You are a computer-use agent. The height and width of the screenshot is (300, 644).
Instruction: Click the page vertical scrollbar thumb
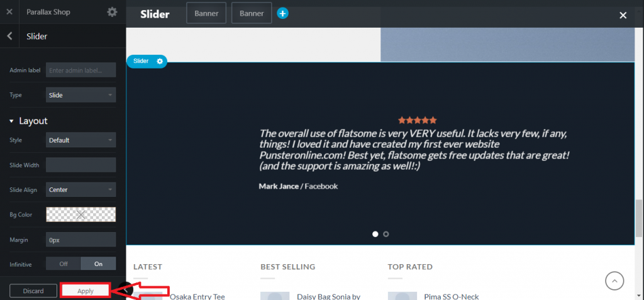point(639,218)
